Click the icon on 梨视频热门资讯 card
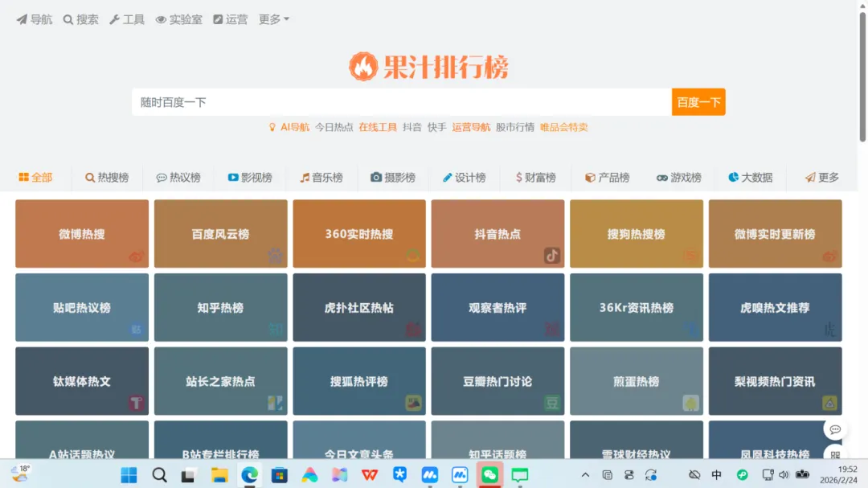This screenshot has height=488, width=868. pyautogui.click(x=829, y=403)
